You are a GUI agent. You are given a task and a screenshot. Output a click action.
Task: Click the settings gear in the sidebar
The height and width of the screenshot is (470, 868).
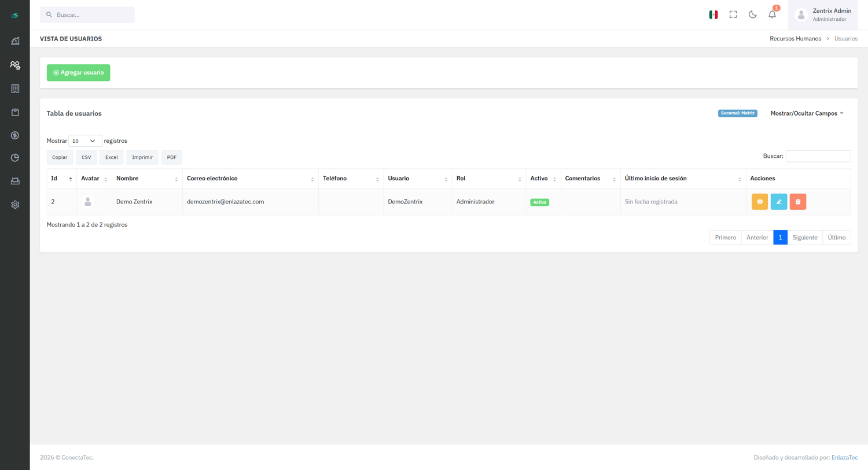click(x=15, y=205)
